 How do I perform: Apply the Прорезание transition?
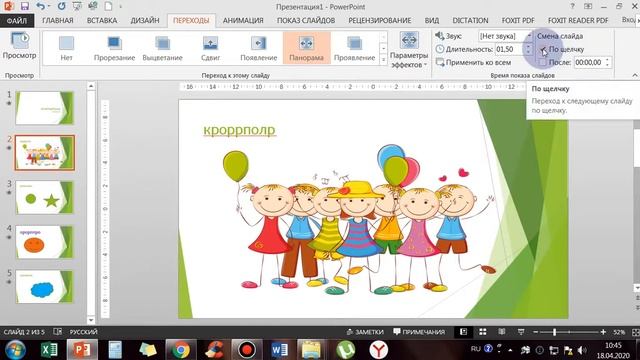coord(114,48)
